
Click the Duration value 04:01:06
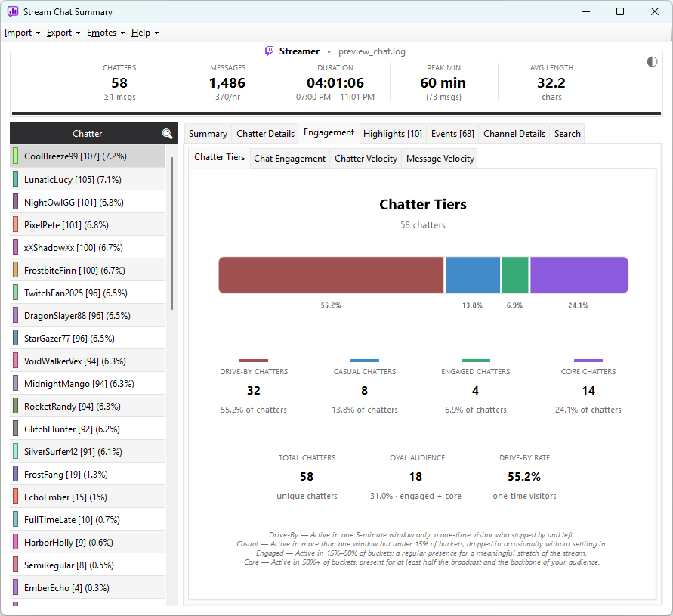point(335,83)
